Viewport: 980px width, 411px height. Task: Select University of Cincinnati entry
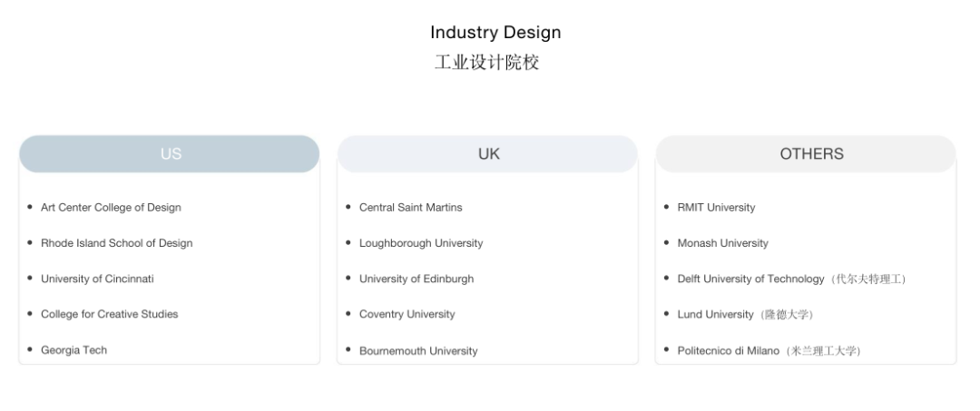(103, 279)
